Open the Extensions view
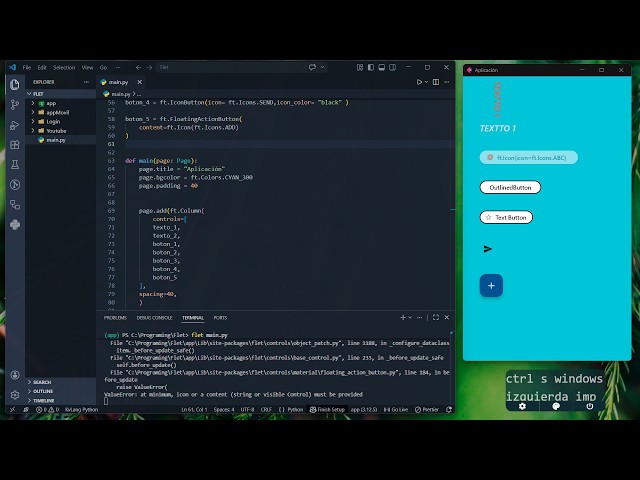The width and height of the screenshot is (640, 480). (x=15, y=144)
